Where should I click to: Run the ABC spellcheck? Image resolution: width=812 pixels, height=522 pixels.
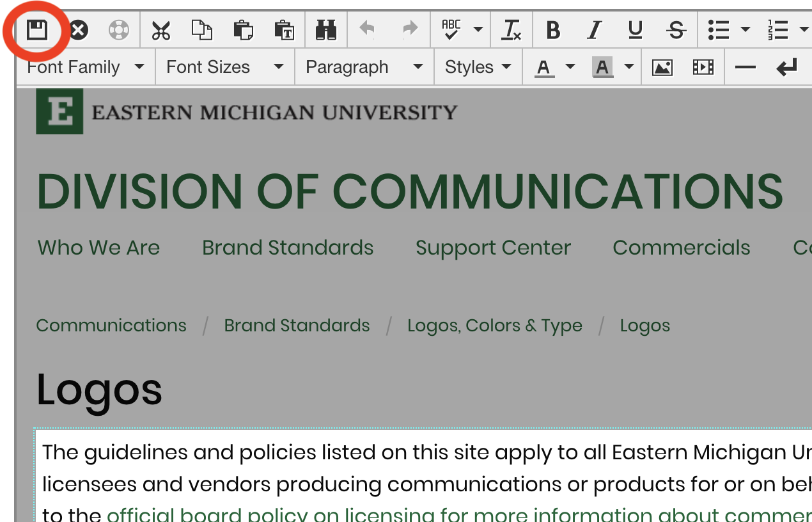[x=451, y=29]
